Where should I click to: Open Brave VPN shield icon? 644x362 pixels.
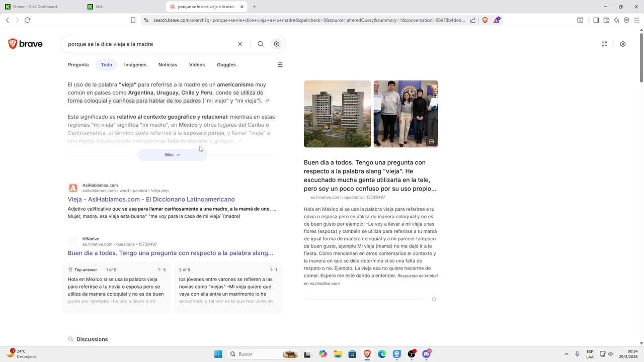pyautogui.click(x=626, y=20)
